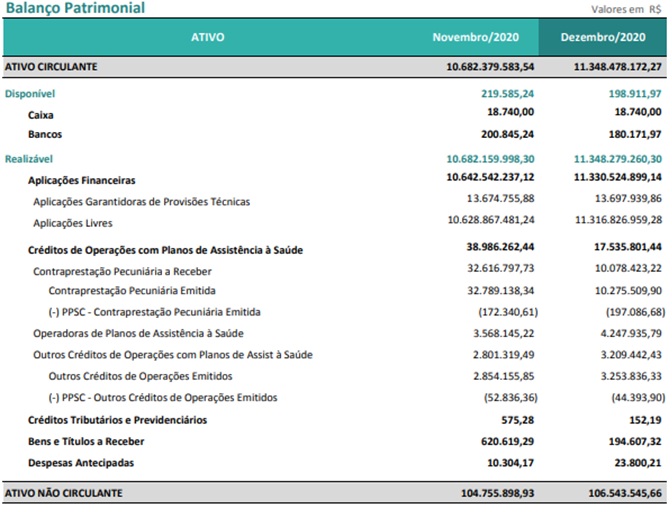
Task: Select ATIVO NÃO CIRCULANTE value 106.543.545,66
Action: (625, 494)
